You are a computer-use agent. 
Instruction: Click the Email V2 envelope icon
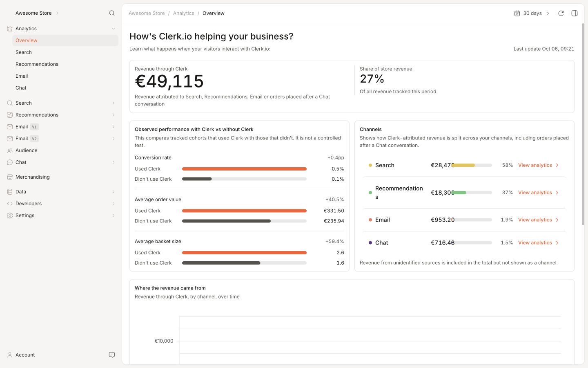coord(10,139)
